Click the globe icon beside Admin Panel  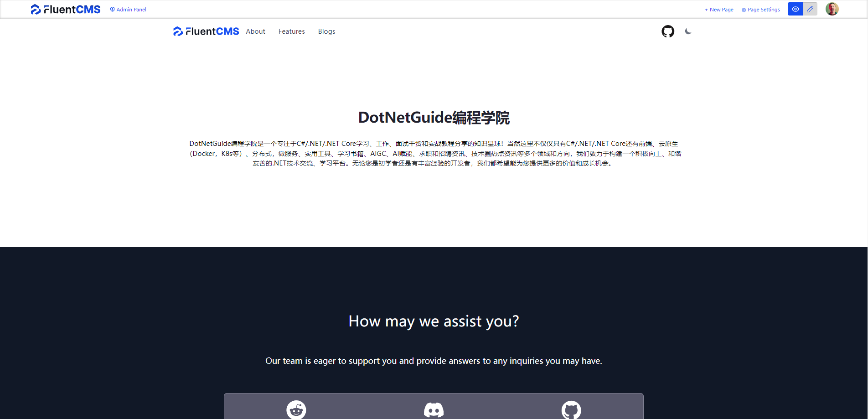point(112,9)
